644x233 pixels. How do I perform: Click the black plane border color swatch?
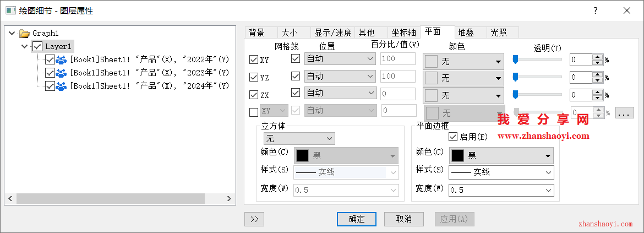(x=458, y=156)
